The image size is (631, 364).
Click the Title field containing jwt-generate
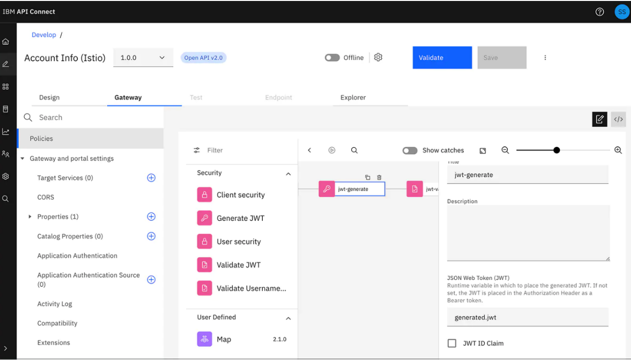pos(528,175)
